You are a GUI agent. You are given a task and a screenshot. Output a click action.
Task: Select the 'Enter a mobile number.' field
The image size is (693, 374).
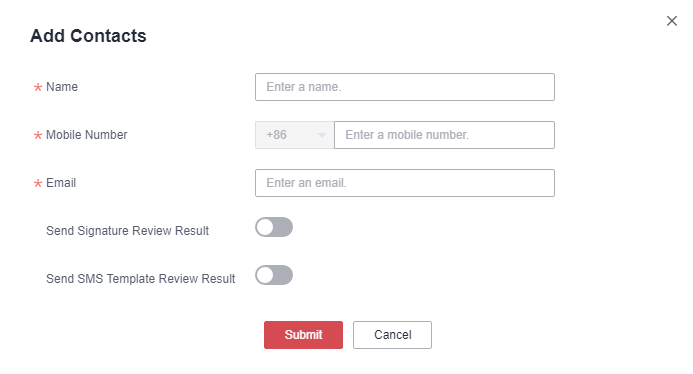[x=444, y=135]
